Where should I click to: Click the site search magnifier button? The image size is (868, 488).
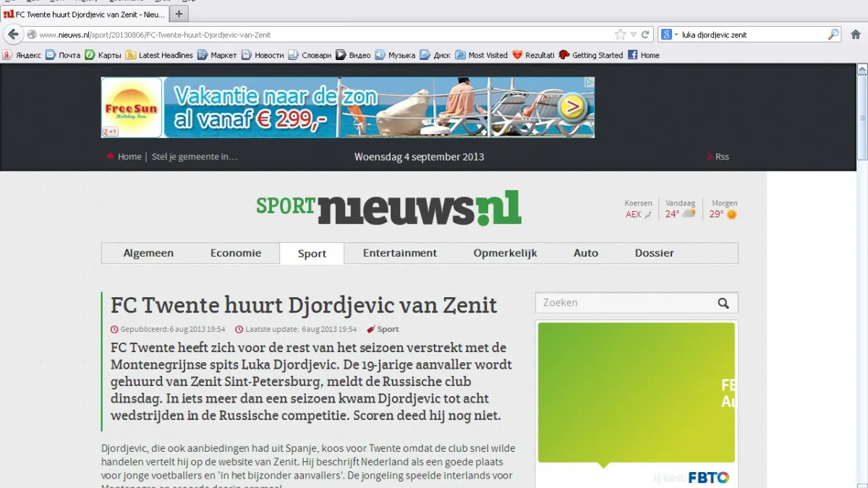723,303
